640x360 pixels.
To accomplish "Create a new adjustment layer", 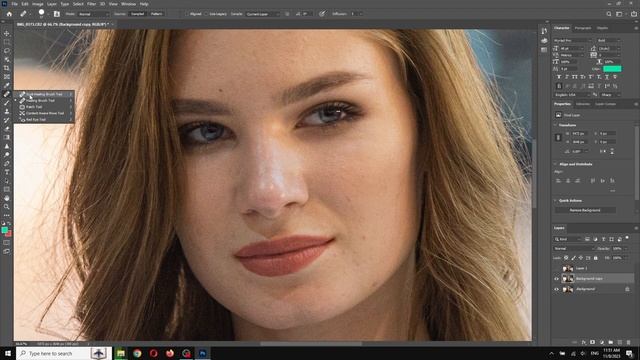I will 602,342.
